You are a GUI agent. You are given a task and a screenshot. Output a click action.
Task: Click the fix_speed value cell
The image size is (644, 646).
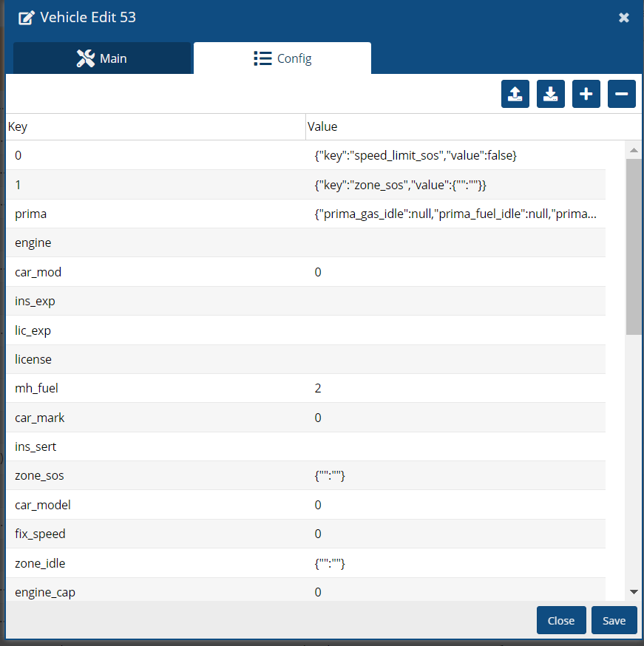(455, 534)
